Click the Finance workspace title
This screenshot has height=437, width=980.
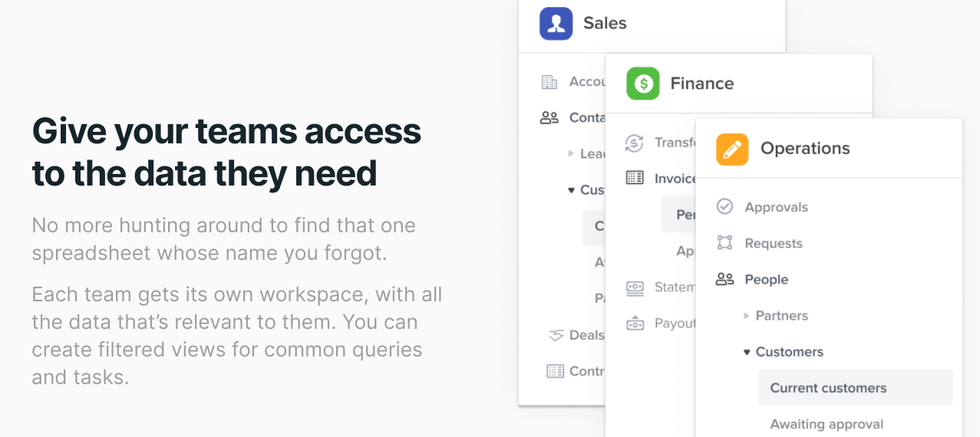(x=701, y=84)
